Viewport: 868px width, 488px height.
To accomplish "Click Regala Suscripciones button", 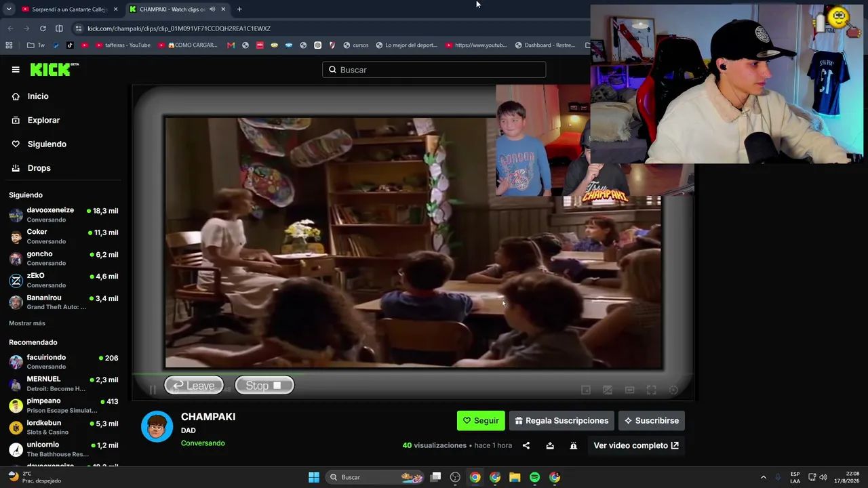I will [x=561, y=421].
